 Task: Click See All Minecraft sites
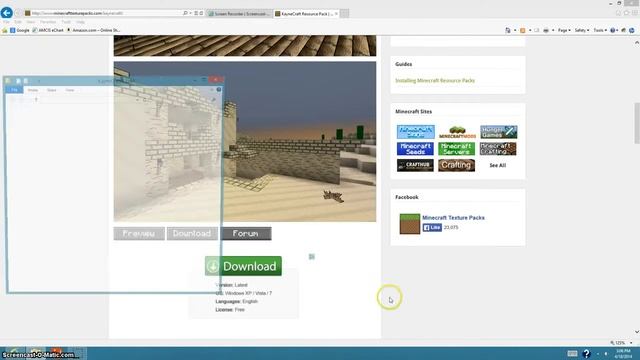tap(498, 165)
